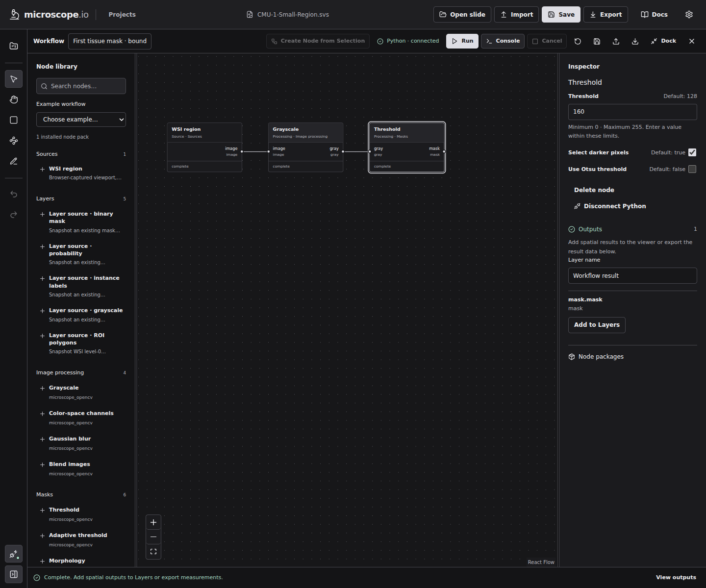Select the pointer tool in left sidebar

[x=14, y=79]
